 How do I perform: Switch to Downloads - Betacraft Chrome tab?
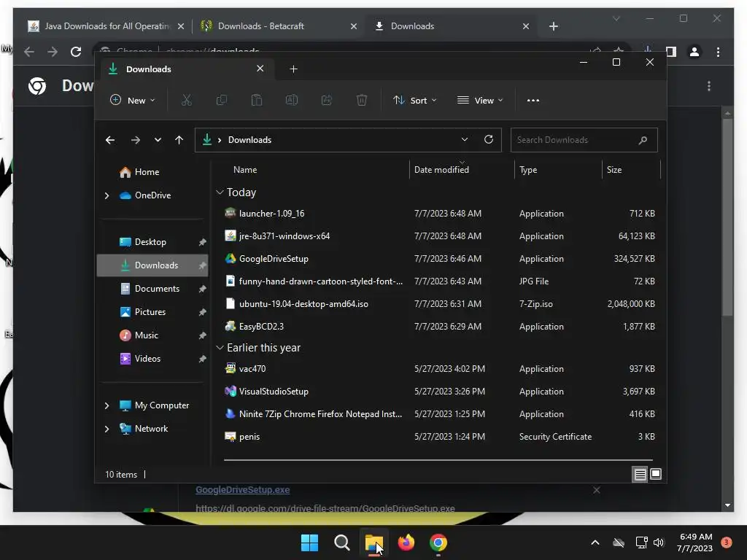click(278, 26)
